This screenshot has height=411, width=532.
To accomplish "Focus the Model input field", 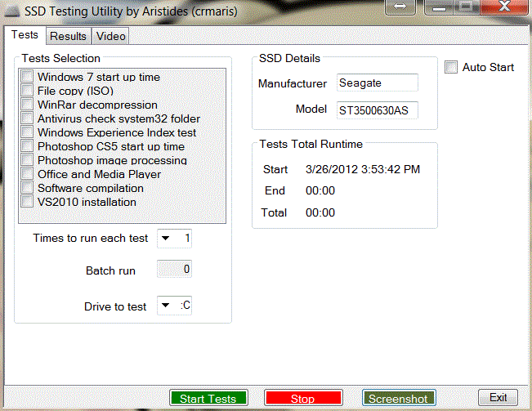I will click(377, 110).
